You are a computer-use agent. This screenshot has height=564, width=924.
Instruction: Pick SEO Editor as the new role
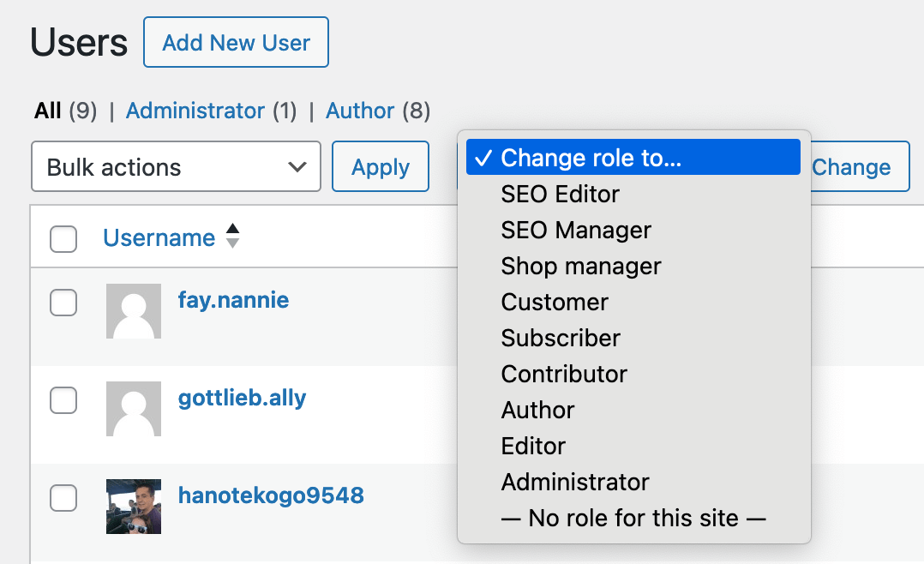pyautogui.click(x=560, y=194)
